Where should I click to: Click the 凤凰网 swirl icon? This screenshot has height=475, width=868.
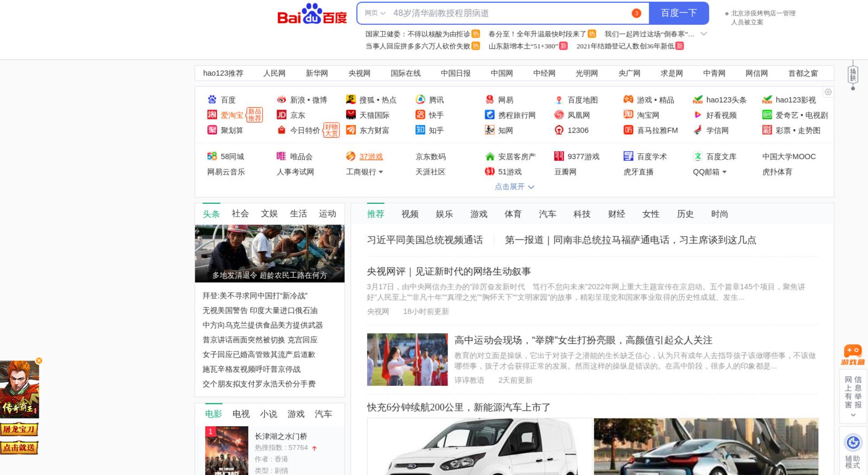click(x=559, y=115)
